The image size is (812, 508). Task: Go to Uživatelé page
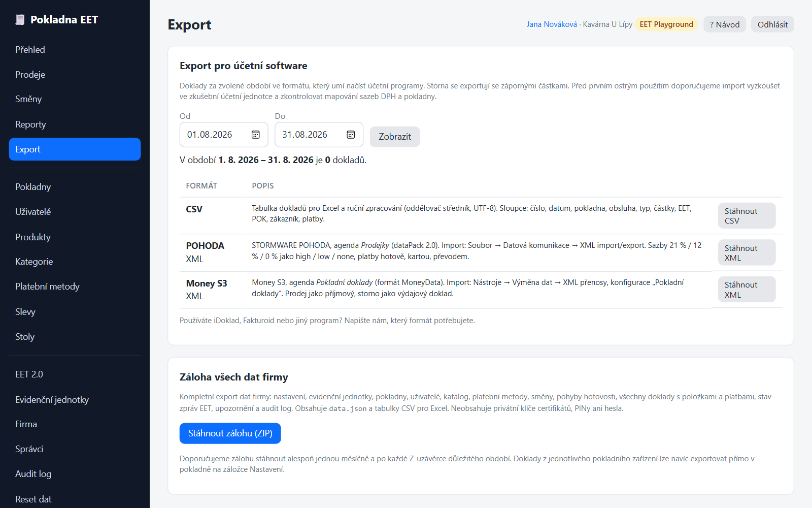[75, 212]
